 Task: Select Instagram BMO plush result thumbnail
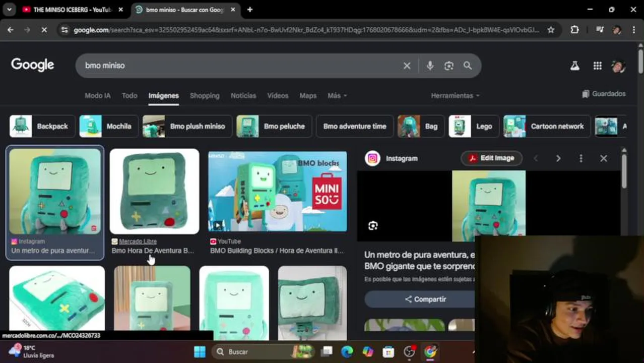pos(55,192)
